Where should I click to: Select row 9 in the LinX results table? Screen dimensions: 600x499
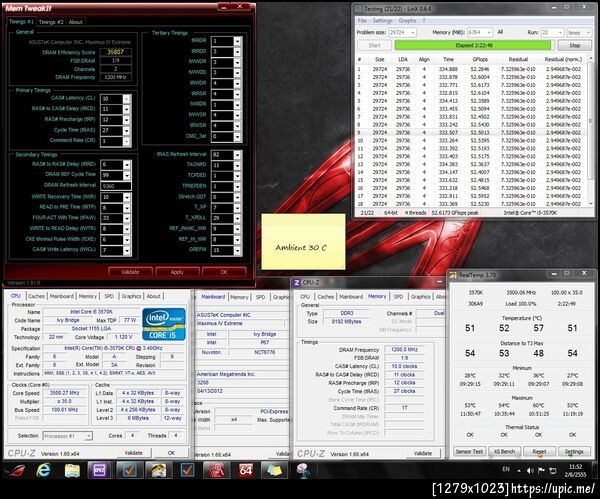click(471, 133)
